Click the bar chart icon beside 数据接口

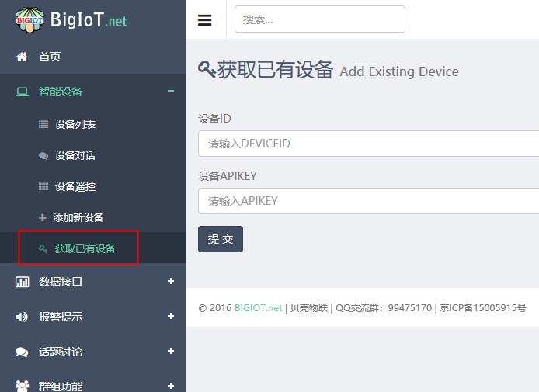pyautogui.click(x=22, y=282)
